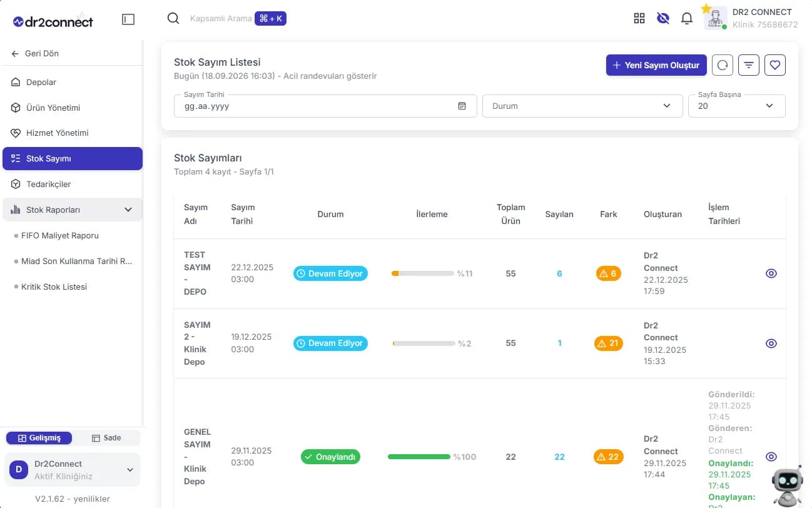Open Tedarikçiler menu item
812x508 pixels.
point(73,184)
